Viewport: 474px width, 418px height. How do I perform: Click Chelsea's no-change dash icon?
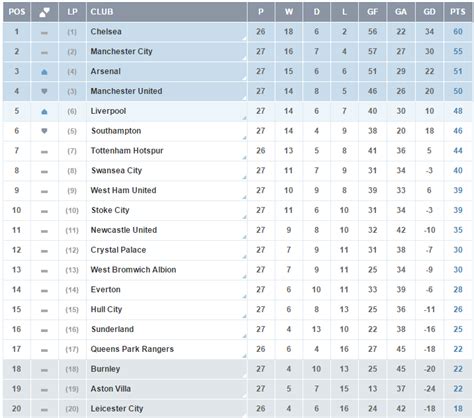coord(44,33)
